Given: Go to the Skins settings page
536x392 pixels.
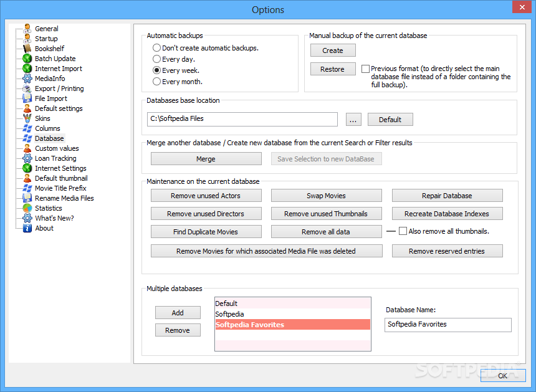Looking at the screenshot, I should pyautogui.click(x=42, y=118).
